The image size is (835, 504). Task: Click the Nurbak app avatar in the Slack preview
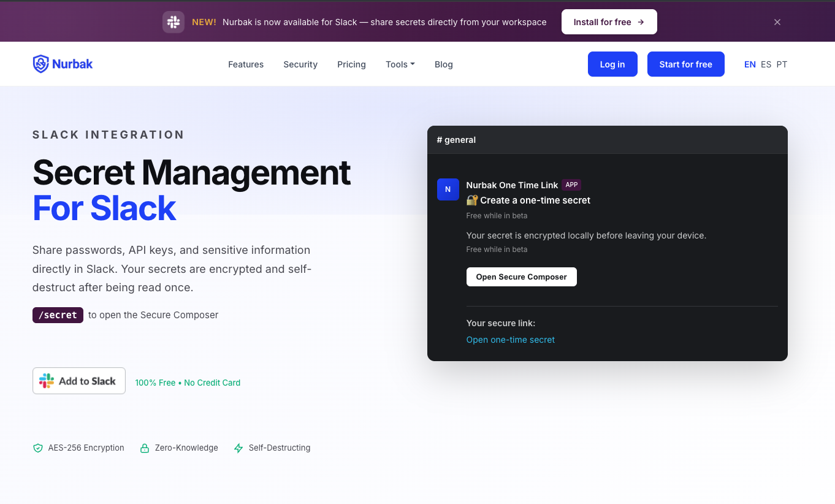tap(448, 189)
